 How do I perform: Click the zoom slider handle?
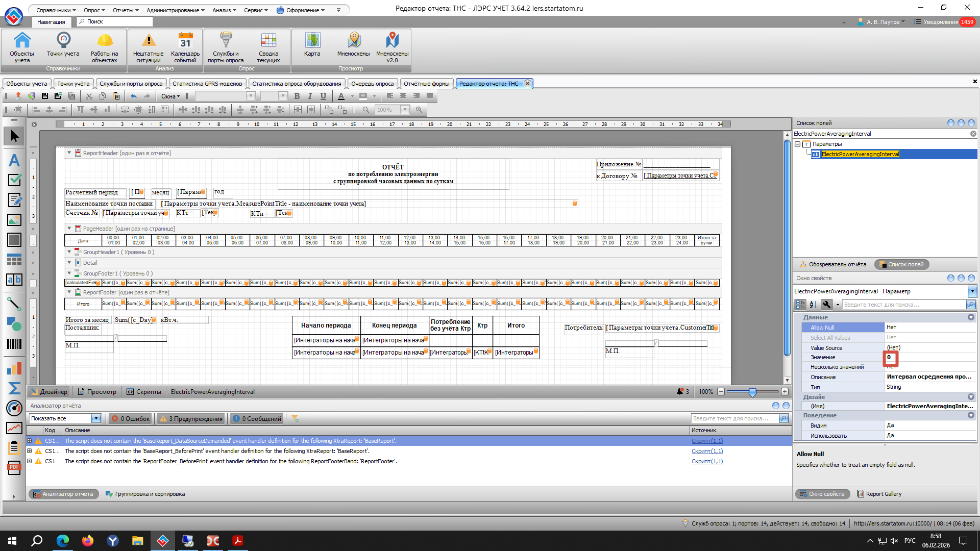tap(752, 392)
